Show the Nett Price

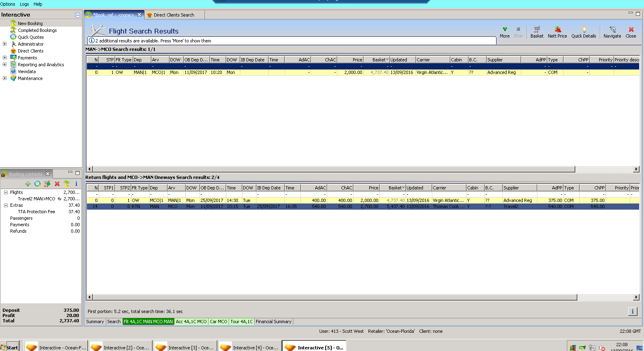[x=558, y=32]
